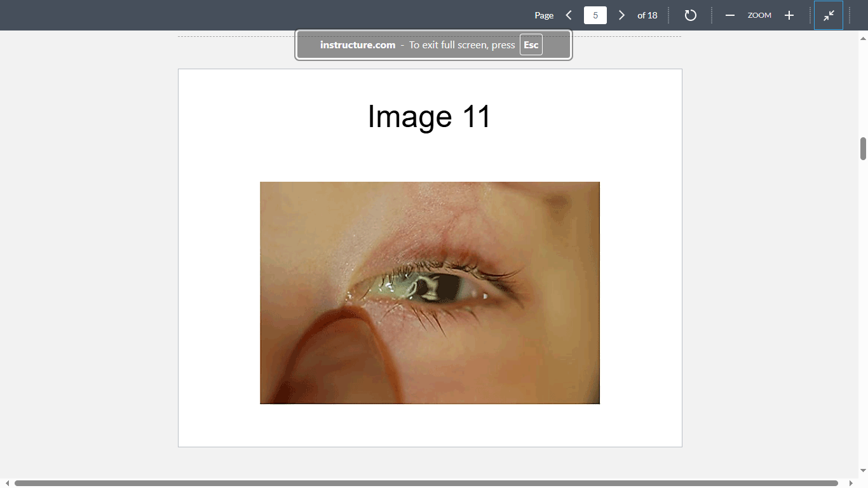Rotate the document with the rotate icon
This screenshot has height=488, width=868.
tap(690, 15)
